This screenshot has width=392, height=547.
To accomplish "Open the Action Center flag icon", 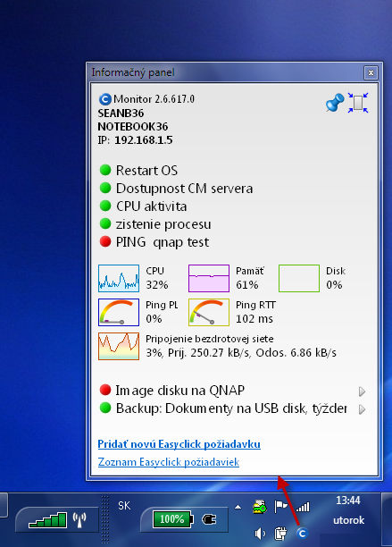I will pos(280,507).
